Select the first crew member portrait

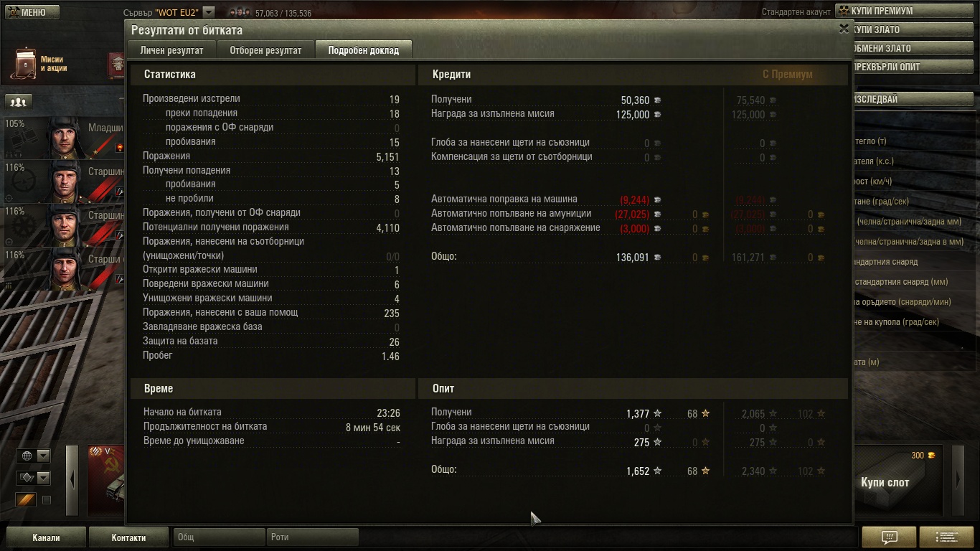click(x=66, y=138)
